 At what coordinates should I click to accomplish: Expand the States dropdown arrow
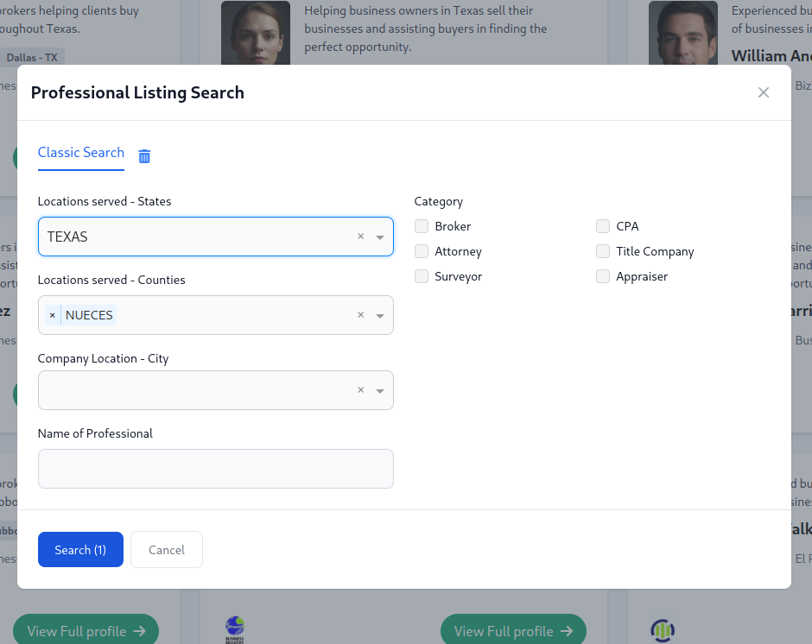click(380, 237)
